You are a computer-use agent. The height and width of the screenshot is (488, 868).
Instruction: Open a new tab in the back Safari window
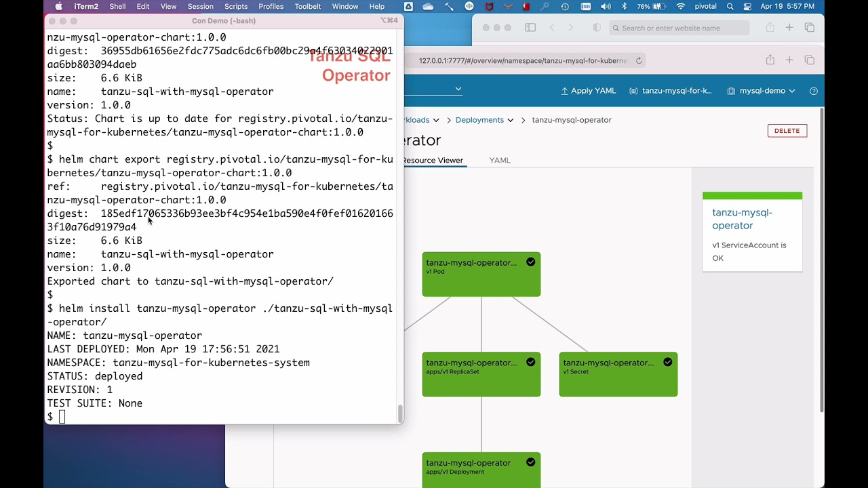click(x=789, y=28)
